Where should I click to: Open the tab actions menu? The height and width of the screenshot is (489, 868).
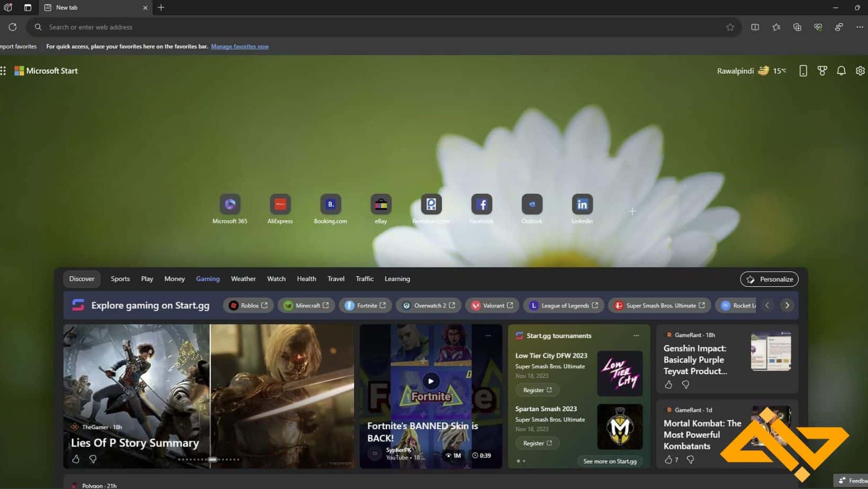tap(28, 7)
